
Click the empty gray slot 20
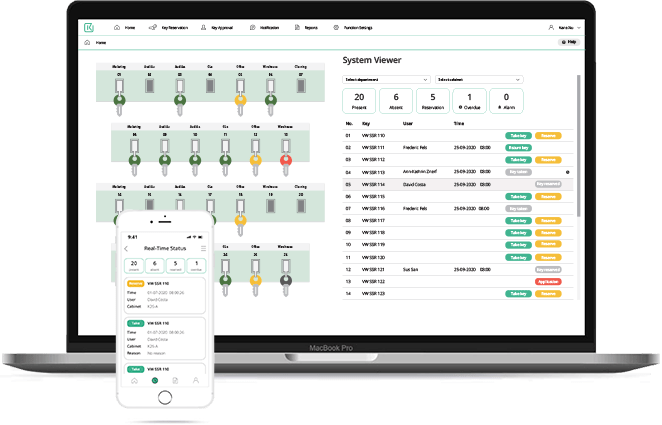(x=301, y=206)
